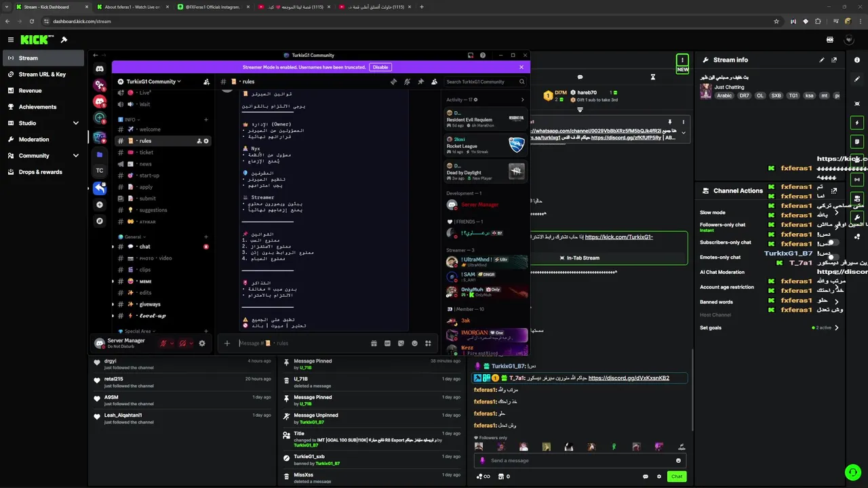Open Discord user settings gear
The height and width of the screenshot is (488, 868).
coord(201,344)
